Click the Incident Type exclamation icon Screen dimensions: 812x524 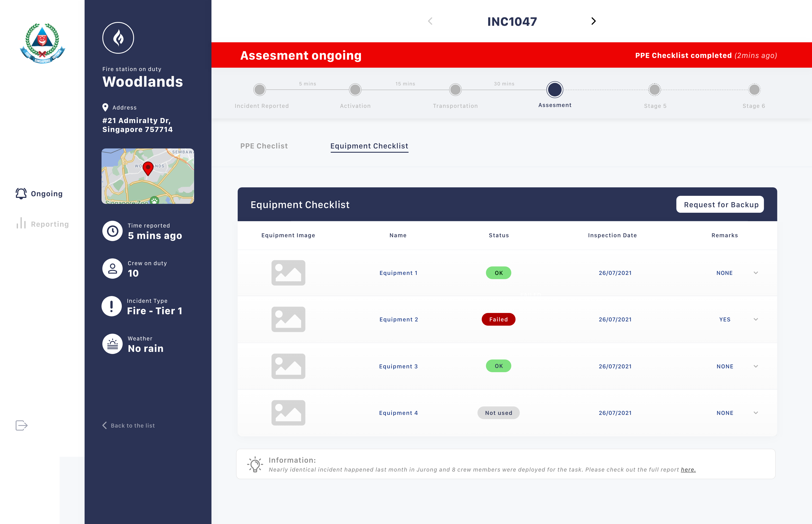[x=112, y=306]
